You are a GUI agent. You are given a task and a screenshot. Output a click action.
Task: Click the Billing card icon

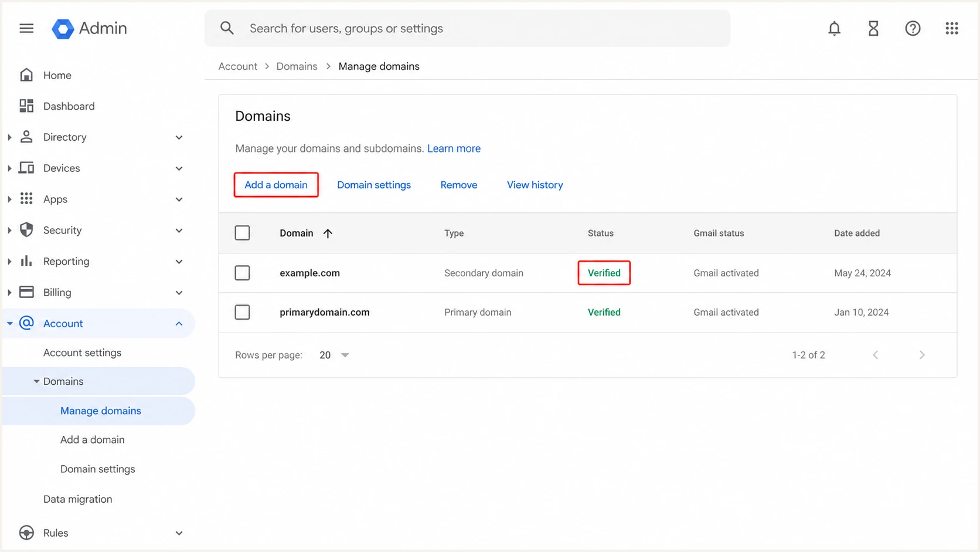pos(26,292)
